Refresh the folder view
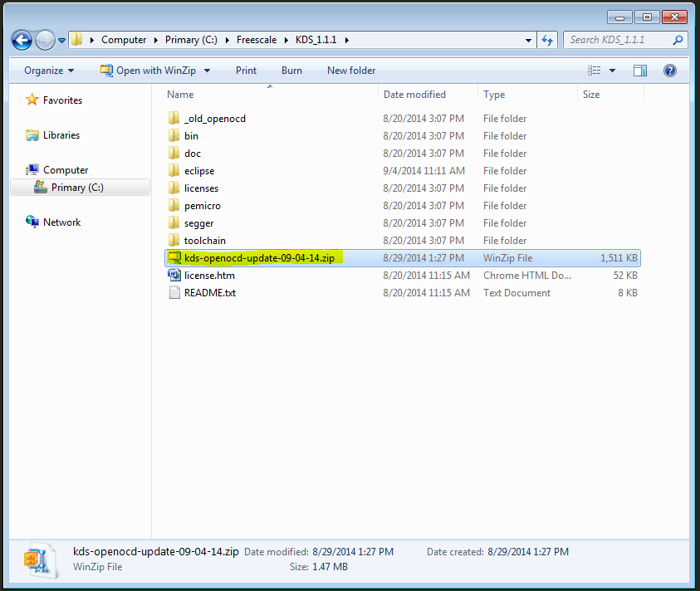The width and height of the screenshot is (700, 591). (547, 40)
